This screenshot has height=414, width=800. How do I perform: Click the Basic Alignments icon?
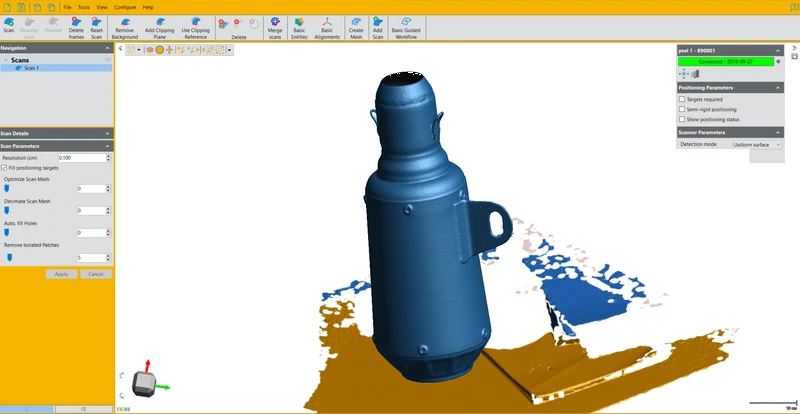coord(326,26)
